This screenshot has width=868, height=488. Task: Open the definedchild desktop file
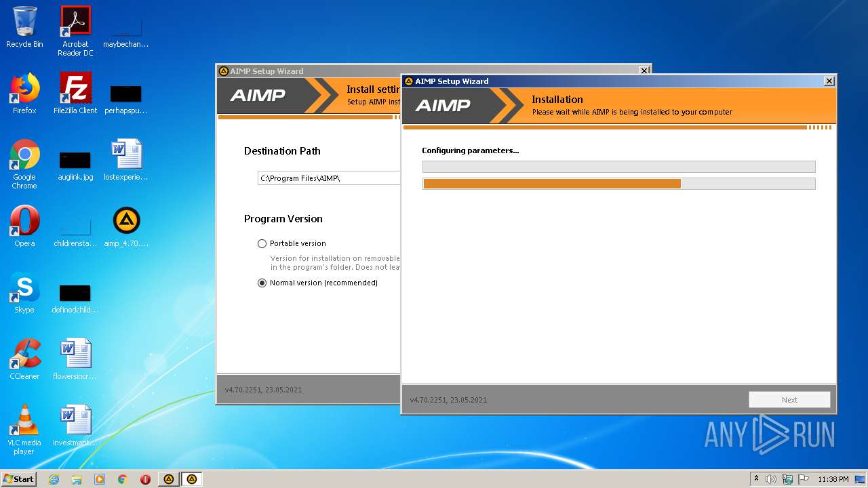(75, 298)
